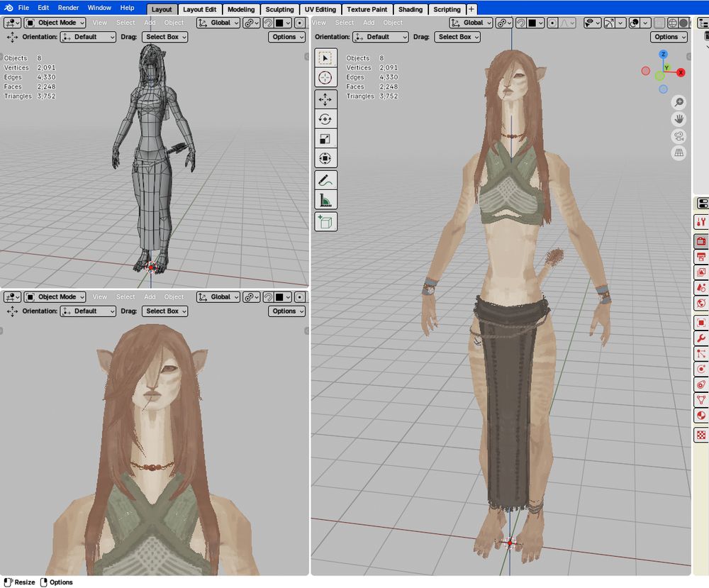Activate the combined Transform tool

[x=325, y=158]
